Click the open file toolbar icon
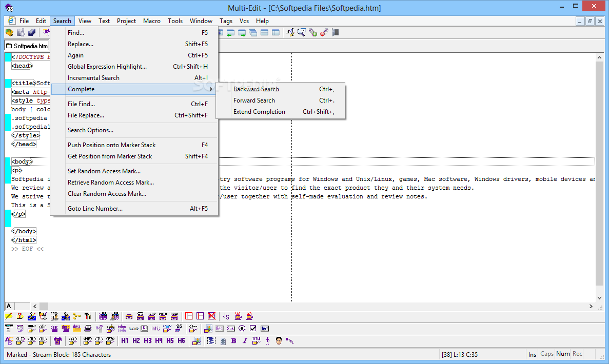Viewport: 609px width, 364px height. coord(9,33)
